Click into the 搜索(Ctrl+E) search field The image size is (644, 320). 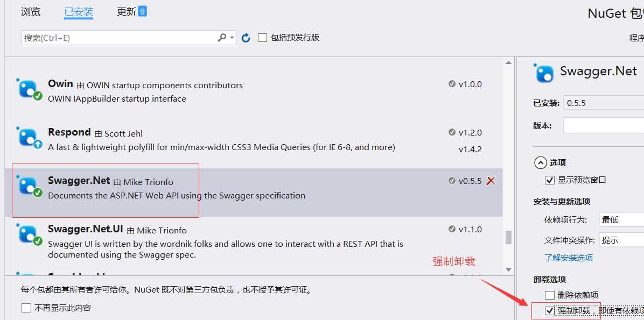click(119, 38)
